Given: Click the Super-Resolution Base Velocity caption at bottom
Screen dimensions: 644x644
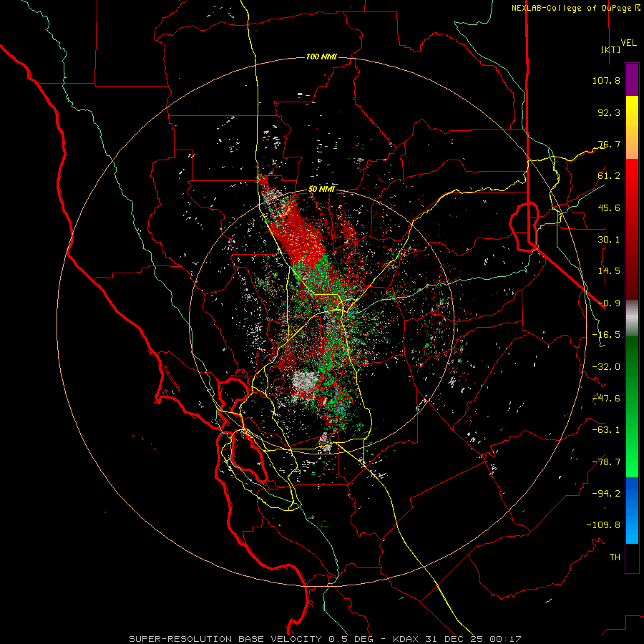Looking at the screenshot, I should [x=325, y=639].
